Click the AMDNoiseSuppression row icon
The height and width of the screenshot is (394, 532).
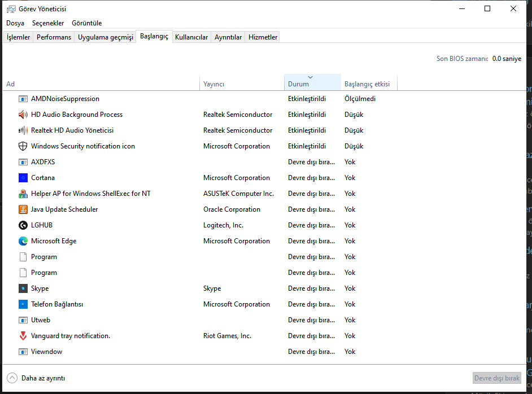(x=23, y=99)
